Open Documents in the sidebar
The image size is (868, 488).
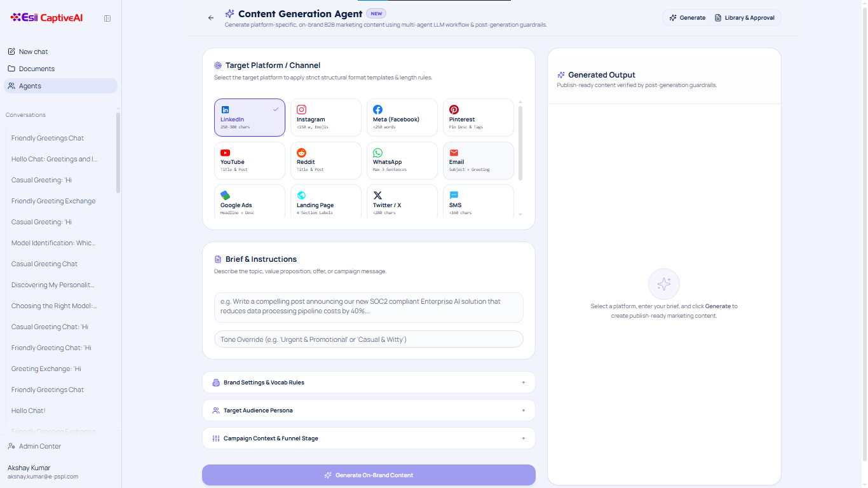(x=60, y=69)
